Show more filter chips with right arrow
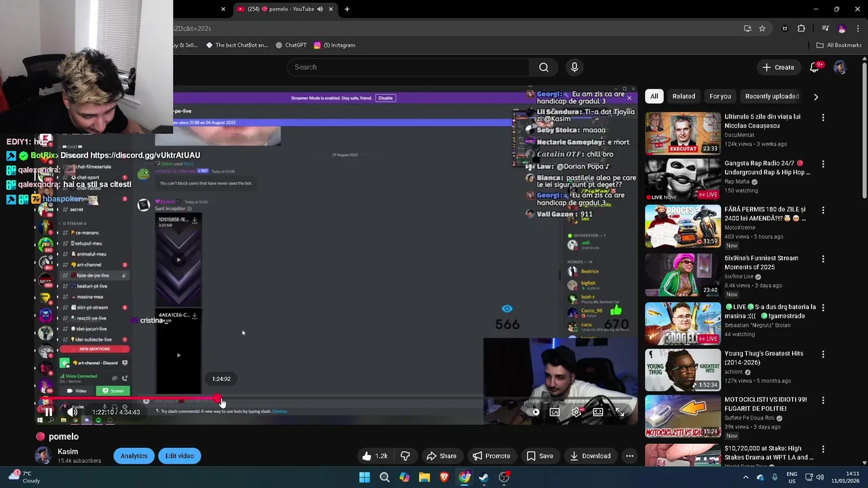This screenshot has width=868, height=488. 816,96
